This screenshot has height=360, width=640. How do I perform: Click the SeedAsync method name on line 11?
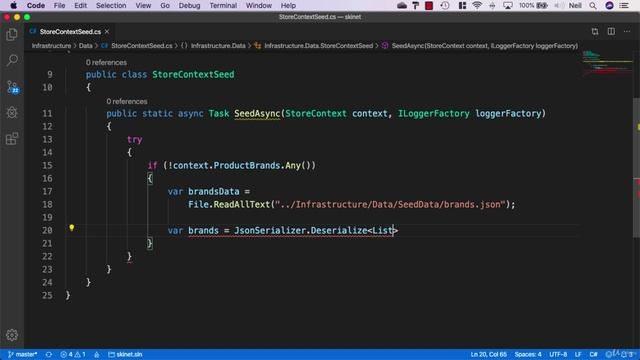tap(257, 113)
